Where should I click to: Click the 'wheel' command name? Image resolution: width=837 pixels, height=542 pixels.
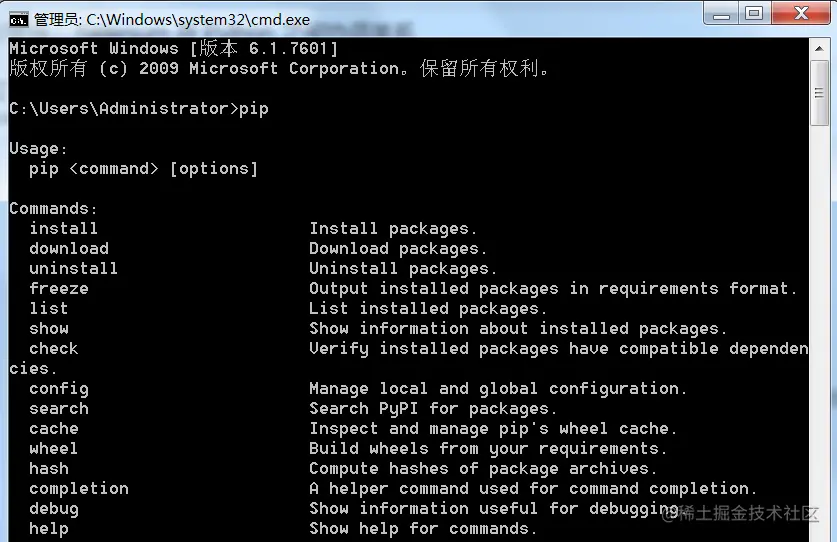click(x=53, y=449)
